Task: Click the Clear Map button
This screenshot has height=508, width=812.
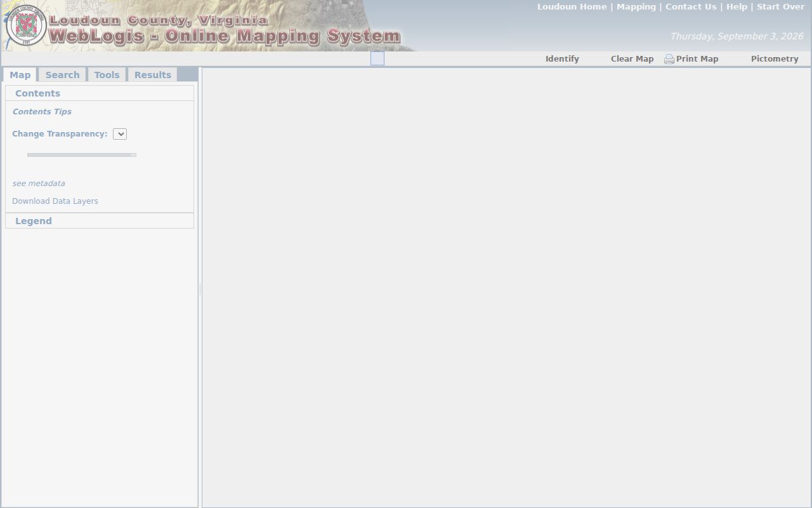Action: tap(632, 58)
